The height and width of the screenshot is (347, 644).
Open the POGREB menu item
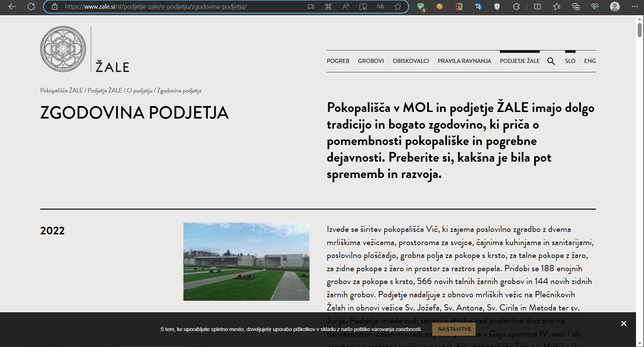click(338, 61)
